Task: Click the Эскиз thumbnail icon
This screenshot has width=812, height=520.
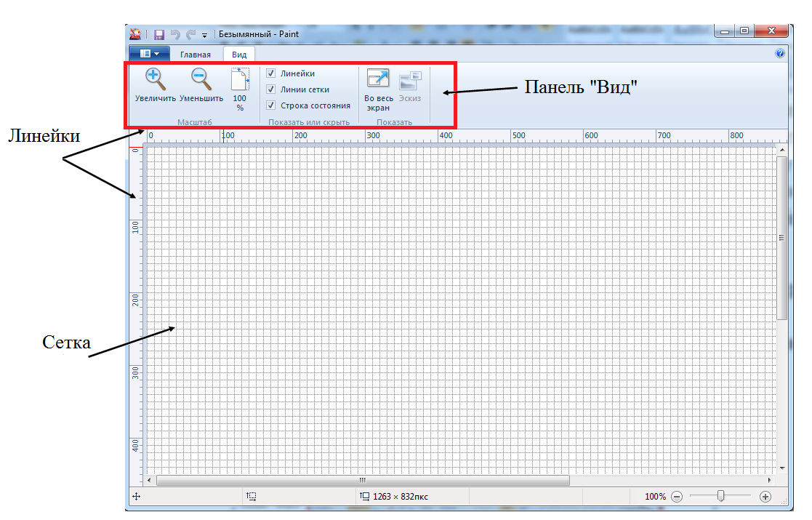Action: 410,80
